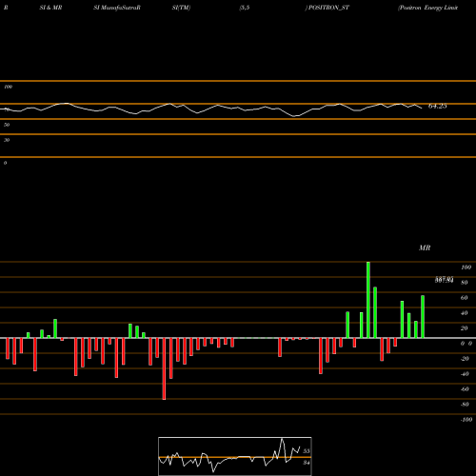Click the 'Positron Energy Limit' title text
Viewport: 476px width, 476px height.
[x=428, y=8]
